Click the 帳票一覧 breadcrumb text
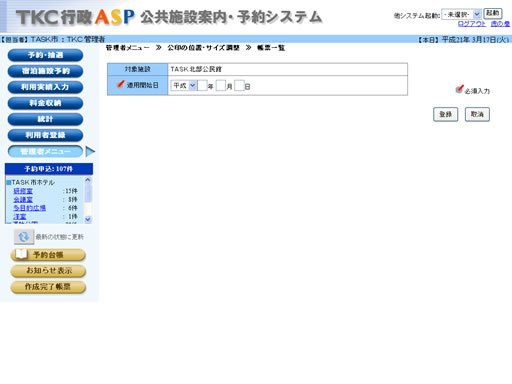Viewport: 512px width, 384px height. pyautogui.click(x=271, y=48)
